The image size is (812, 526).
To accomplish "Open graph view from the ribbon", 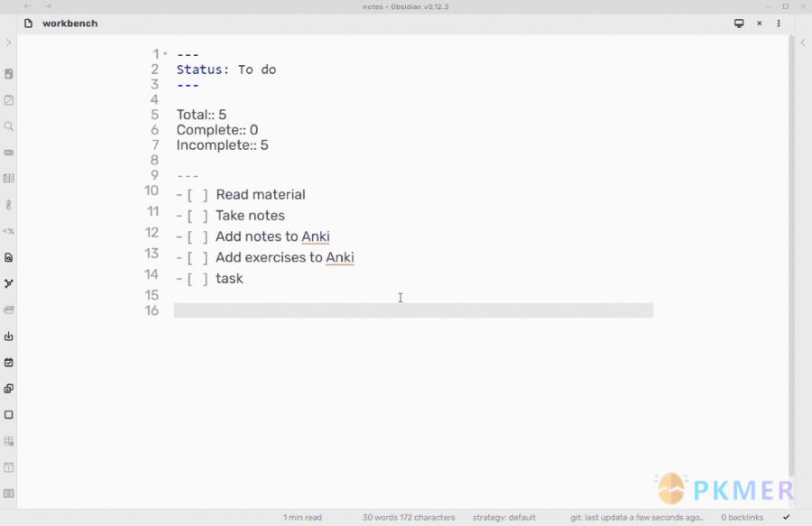I will point(9,283).
